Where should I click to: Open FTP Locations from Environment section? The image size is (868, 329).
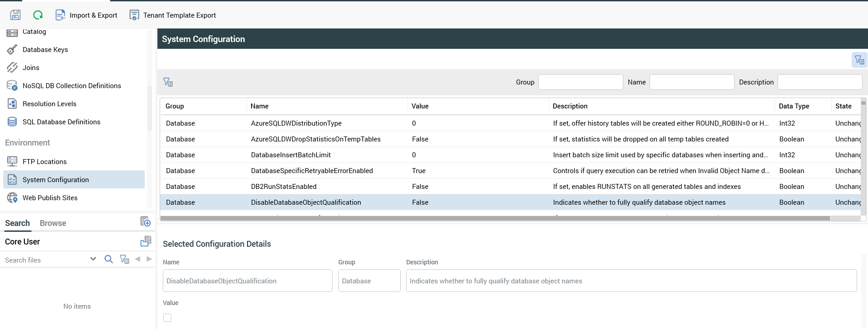44,162
